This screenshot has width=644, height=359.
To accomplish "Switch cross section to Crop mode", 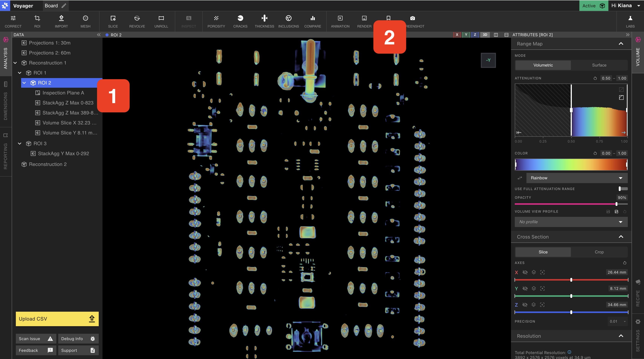I will click(599, 252).
